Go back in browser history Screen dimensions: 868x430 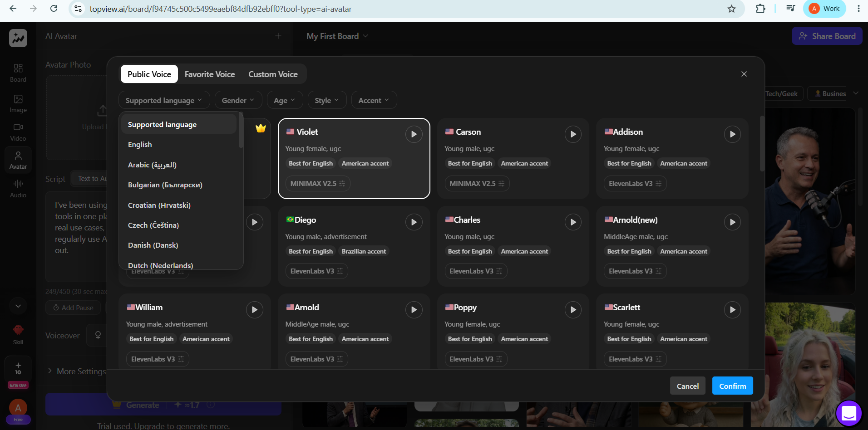coord(13,9)
